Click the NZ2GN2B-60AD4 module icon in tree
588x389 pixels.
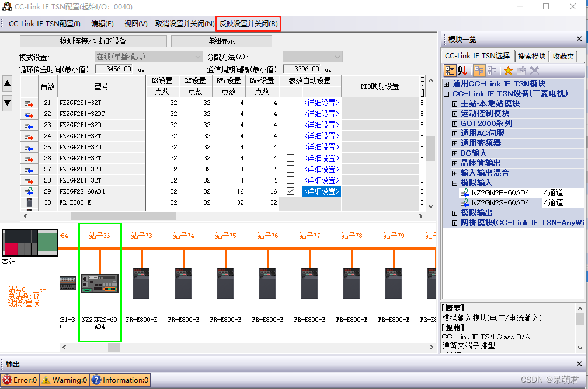pos(465,193)
